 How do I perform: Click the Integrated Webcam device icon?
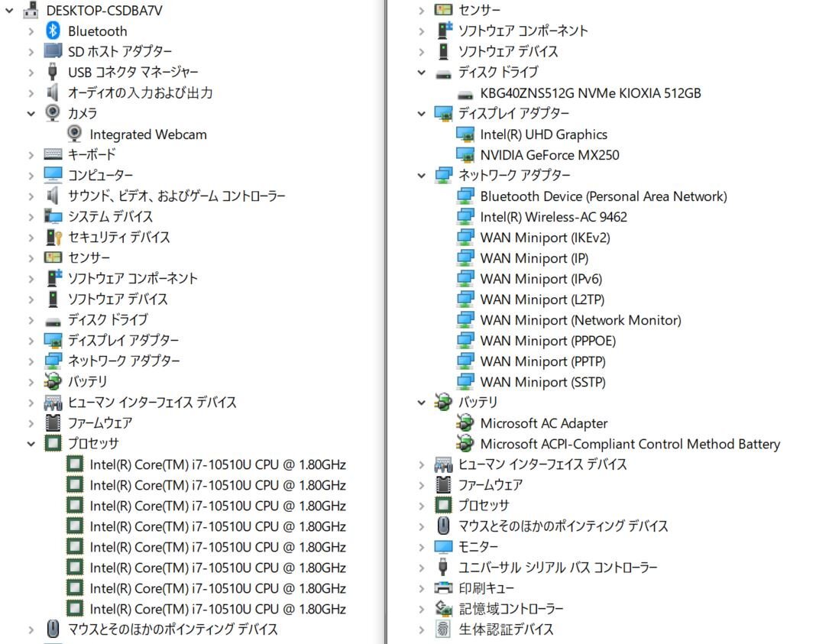point(74,134)
